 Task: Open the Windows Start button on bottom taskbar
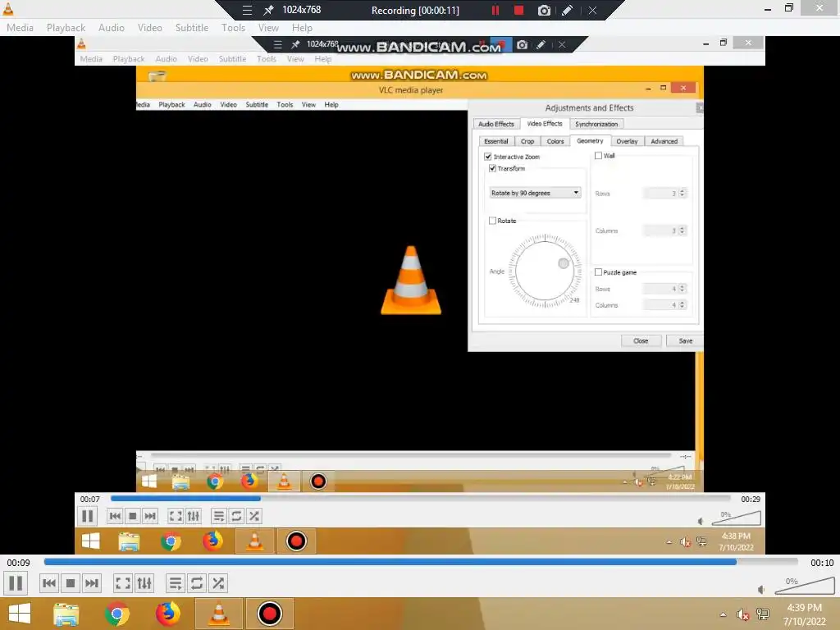coord(20,614)
